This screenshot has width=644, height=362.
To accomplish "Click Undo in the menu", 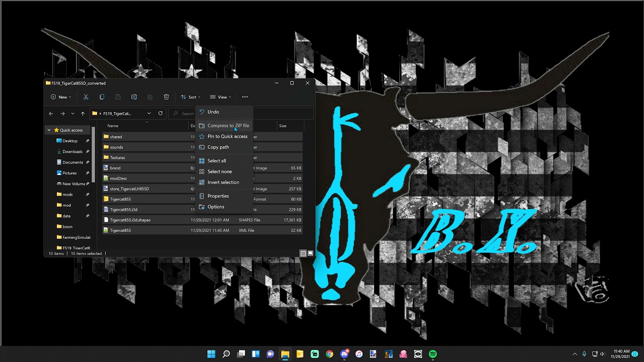I will [x=223, y=112].
